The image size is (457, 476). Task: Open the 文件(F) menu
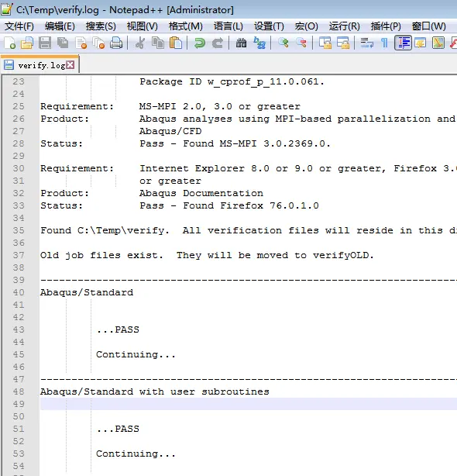pyautogui.click(x=19, y=26)
